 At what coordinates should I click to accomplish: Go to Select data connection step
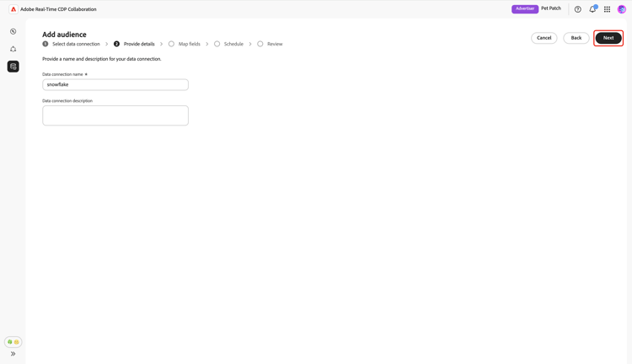pos(72,44)
